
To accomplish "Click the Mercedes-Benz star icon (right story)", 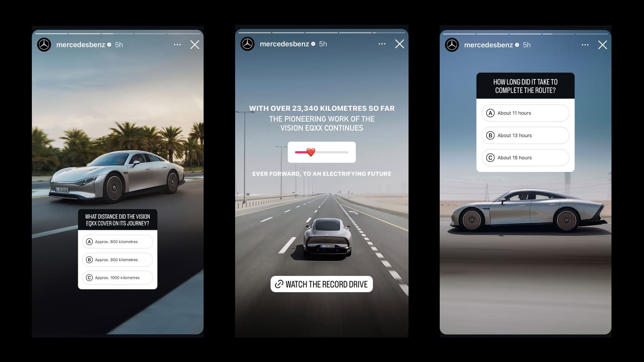I will coord(452,45).
